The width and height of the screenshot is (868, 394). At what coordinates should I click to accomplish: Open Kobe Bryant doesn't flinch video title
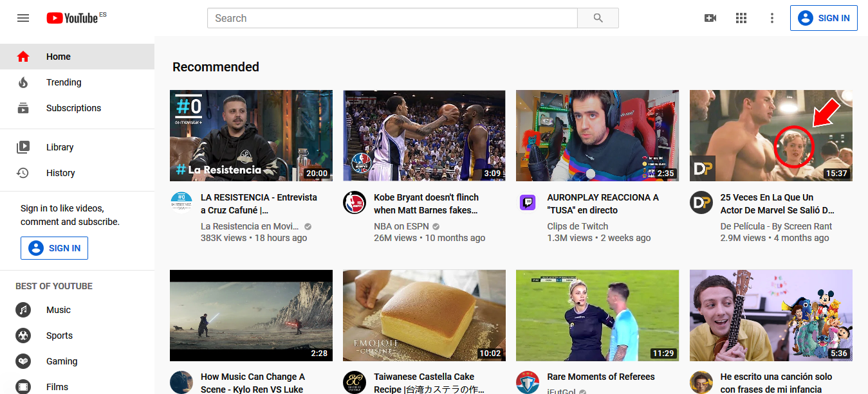pyautogui.click(x=427, y=204)
